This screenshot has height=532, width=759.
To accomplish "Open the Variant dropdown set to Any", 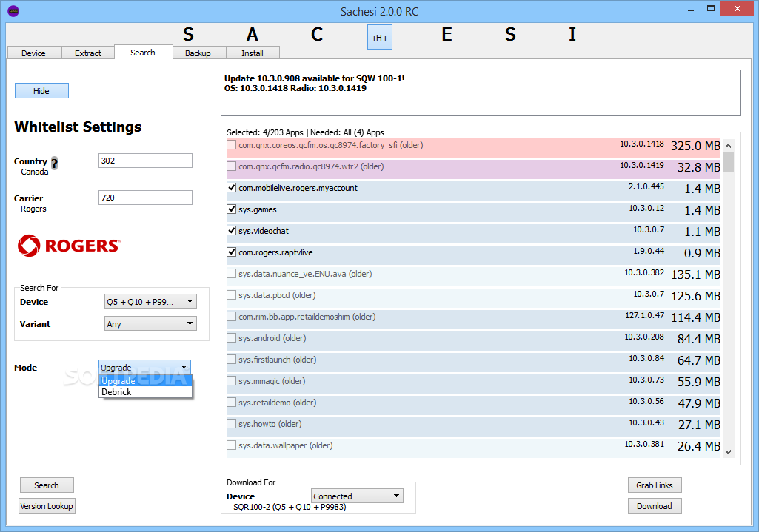I will point(150,323).
